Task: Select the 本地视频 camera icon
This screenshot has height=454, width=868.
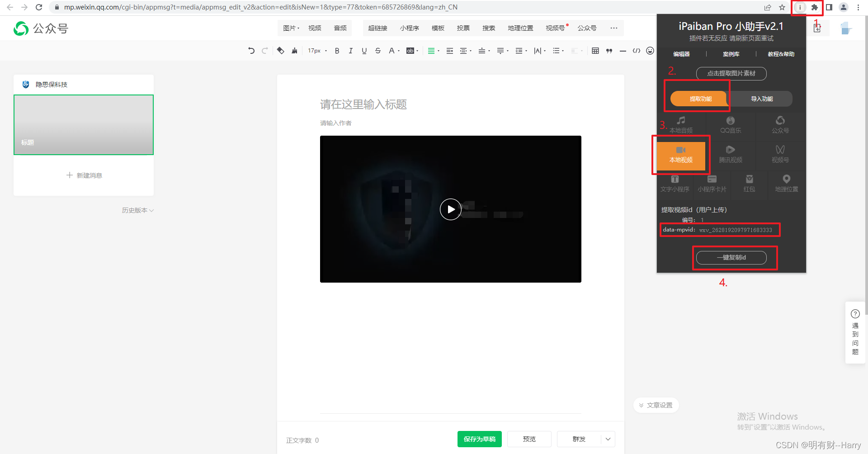Action: coord(681,156)
